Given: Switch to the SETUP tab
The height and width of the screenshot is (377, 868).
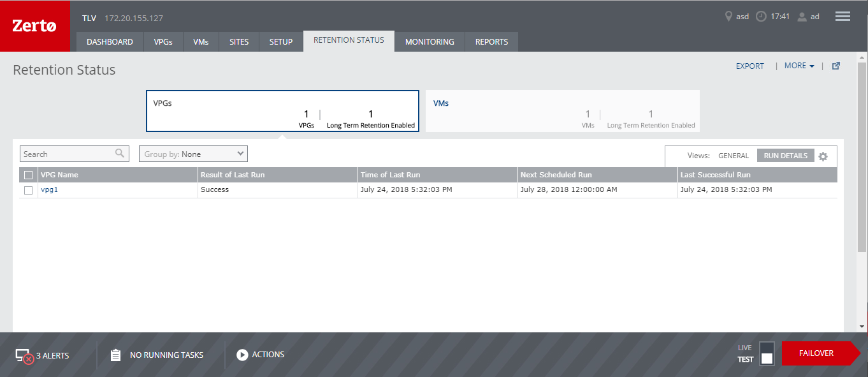Looking at the screenshot, I should [281, 41].
